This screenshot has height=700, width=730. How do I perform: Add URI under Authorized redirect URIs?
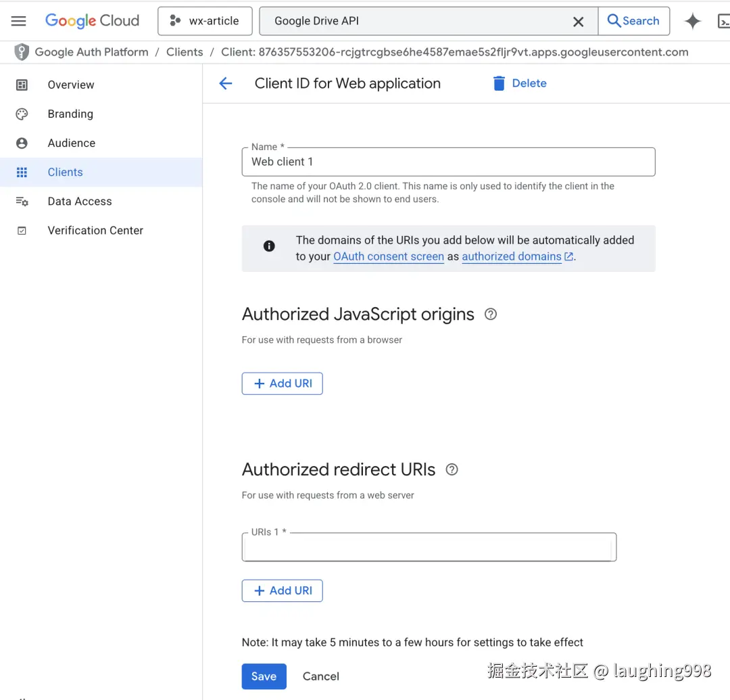(x=282, y=591)
